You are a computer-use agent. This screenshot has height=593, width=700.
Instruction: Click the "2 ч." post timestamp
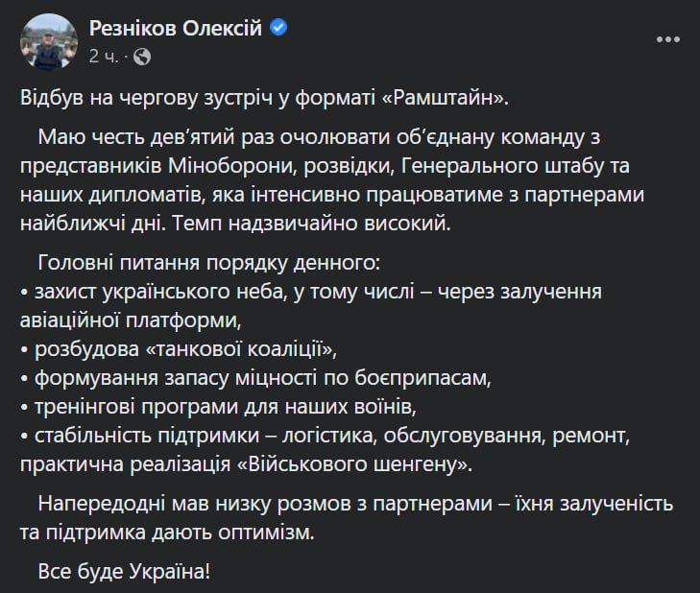(104, 57)
